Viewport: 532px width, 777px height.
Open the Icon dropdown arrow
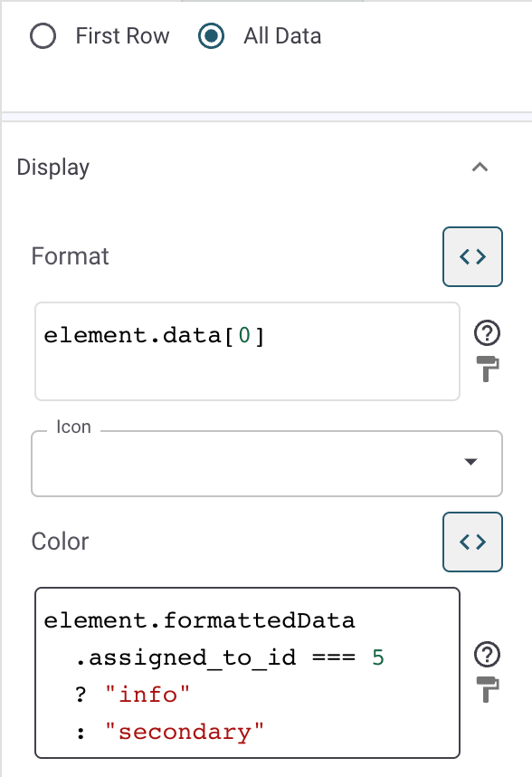pyautogui.click(x=470, y=462)
